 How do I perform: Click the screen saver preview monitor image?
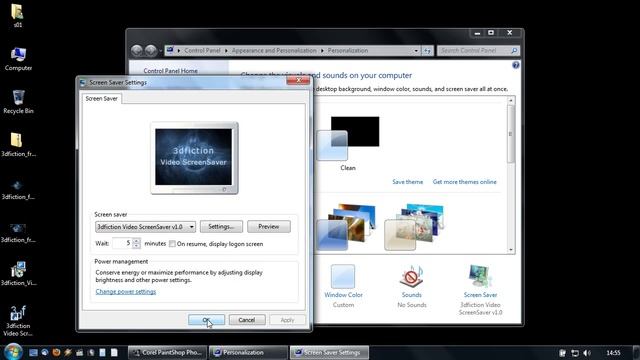coord(194,158)
